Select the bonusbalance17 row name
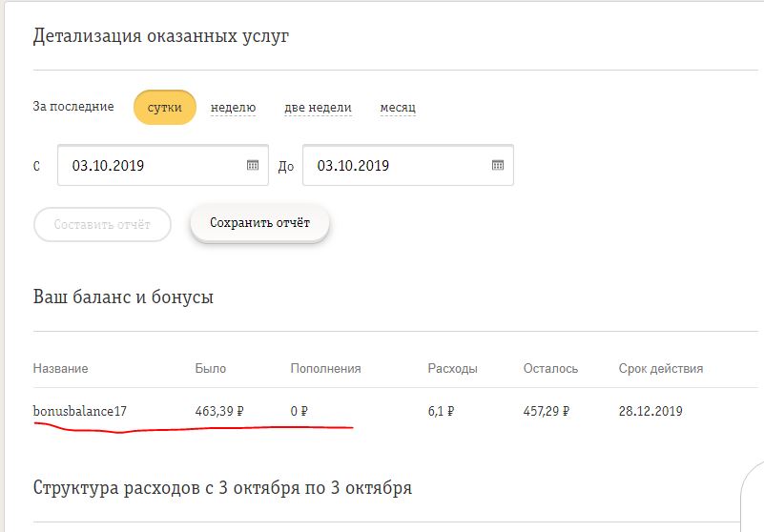 point(80,411)
